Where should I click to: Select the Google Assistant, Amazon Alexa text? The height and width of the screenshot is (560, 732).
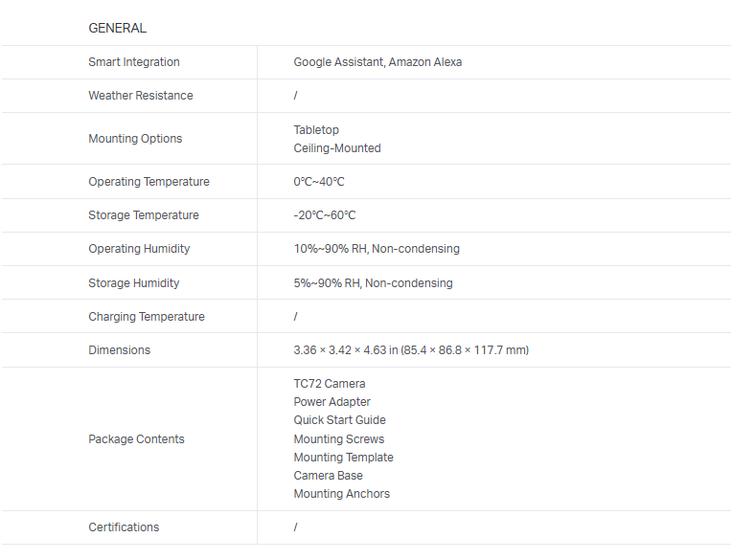377,62
